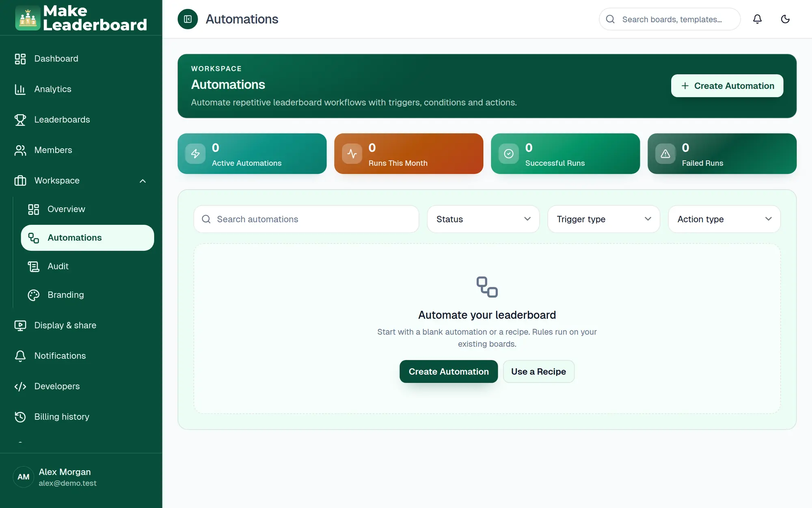Go to the Leaderboards page
The width and height of the screenshot is (812, 508).
pyautogui.click(x=81, y=120)
